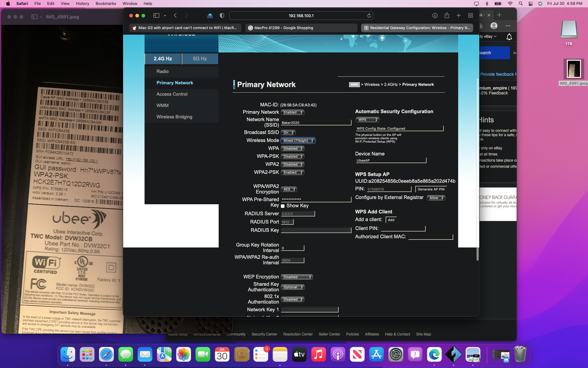Screen dimensions: 588x368
Task: Open Primary Network Enabled dropdown
Action: pos(292,112)
